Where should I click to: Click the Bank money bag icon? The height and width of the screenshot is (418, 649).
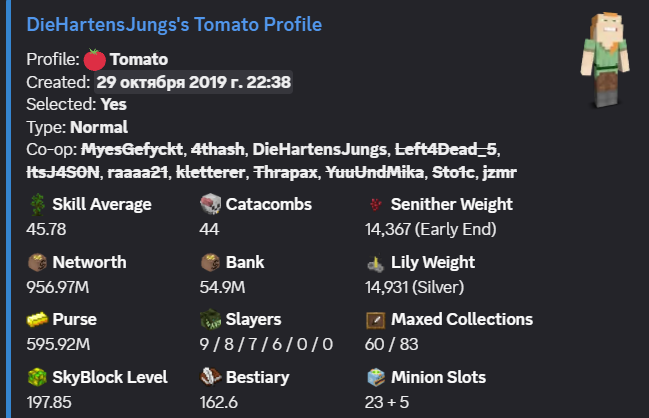210,262
